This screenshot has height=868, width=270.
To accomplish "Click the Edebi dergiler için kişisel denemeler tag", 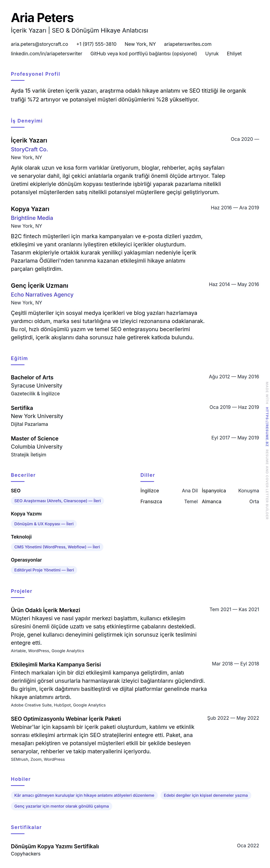I will 206,795.
